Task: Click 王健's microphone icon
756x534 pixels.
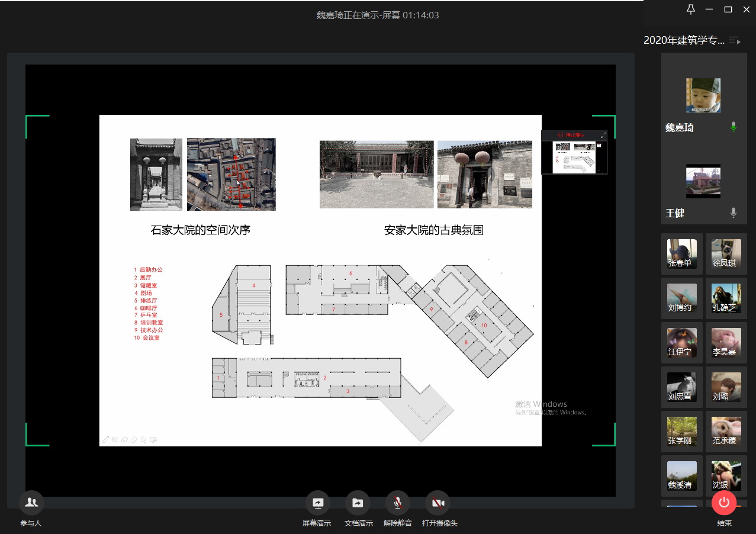Action: 734,213
